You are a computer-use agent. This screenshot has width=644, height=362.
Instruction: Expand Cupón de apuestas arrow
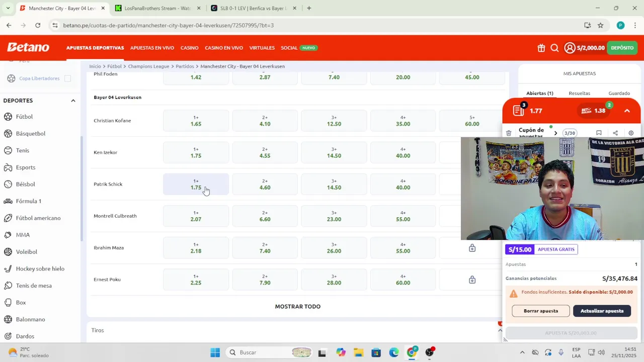[x=555, y=133]
